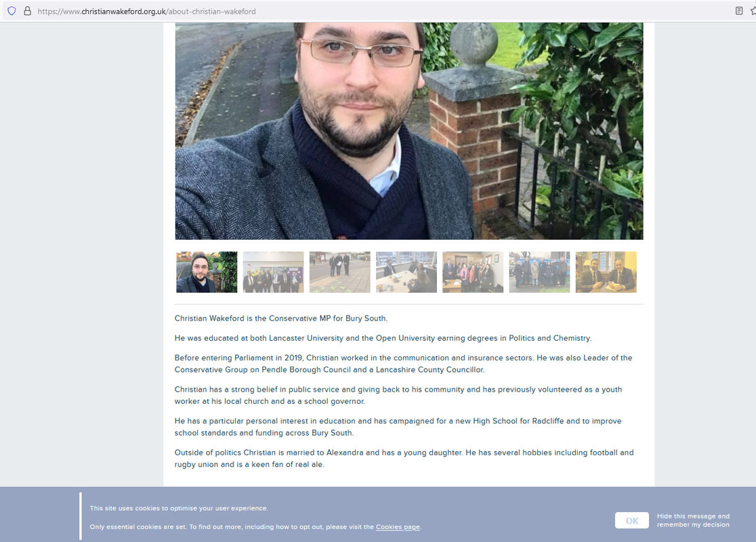This screenshot has height=542, width=756.
Task: Click the large main selfie photo
Action: point(409,131)
